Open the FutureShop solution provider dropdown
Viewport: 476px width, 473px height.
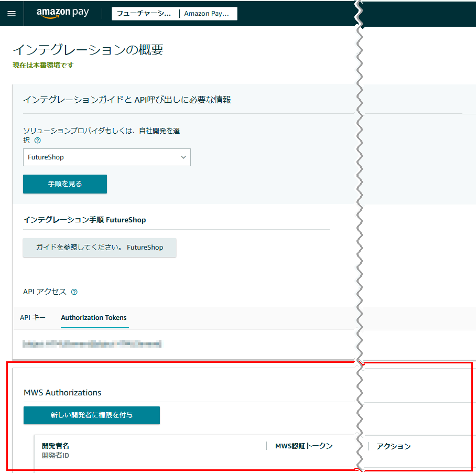[106, 157]
